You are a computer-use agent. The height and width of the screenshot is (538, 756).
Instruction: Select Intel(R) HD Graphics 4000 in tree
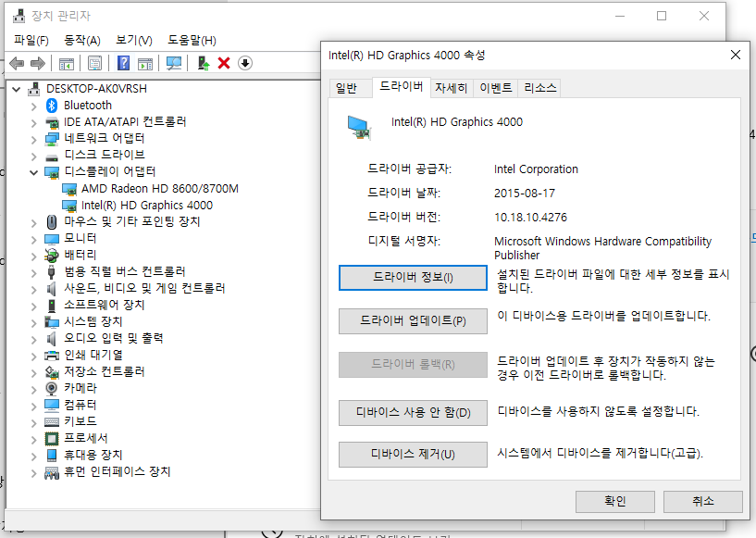click(x=146, y=206)
